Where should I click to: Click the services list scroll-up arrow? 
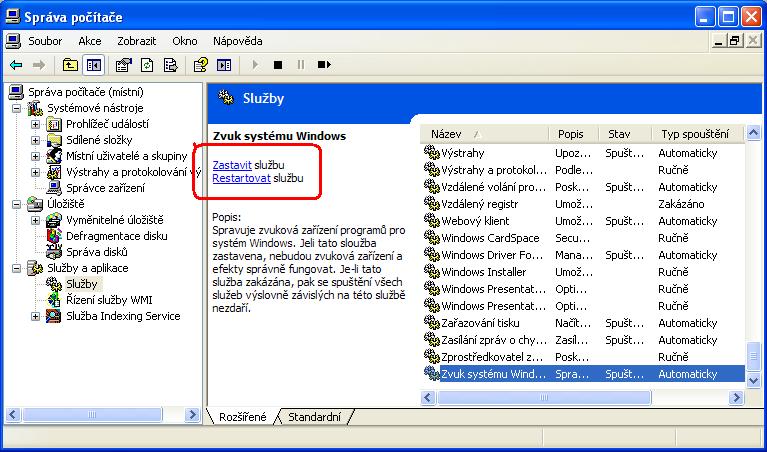click(x=753, y=133)
